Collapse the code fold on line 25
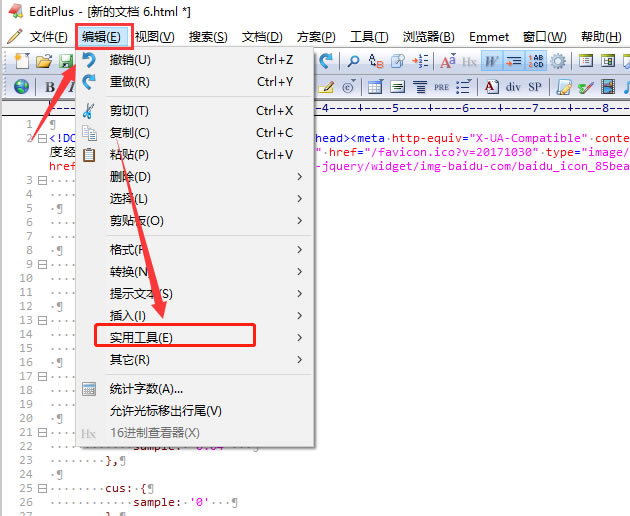 [x=42, y=488]
